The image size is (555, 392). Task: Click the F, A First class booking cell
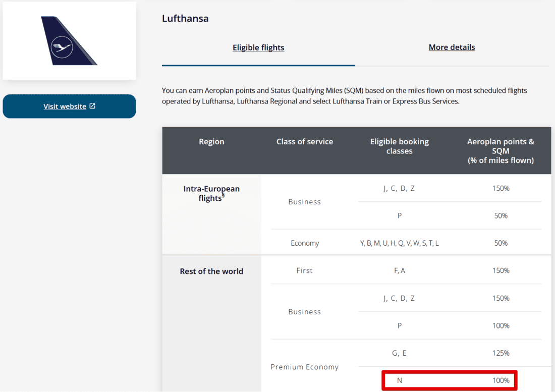point(399,270)
